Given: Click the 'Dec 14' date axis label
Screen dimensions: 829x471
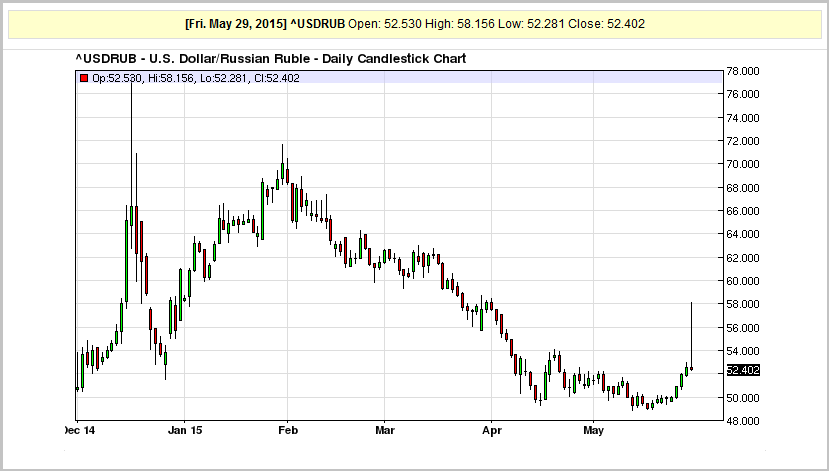Looking at the screenshot, I should 79,430.
